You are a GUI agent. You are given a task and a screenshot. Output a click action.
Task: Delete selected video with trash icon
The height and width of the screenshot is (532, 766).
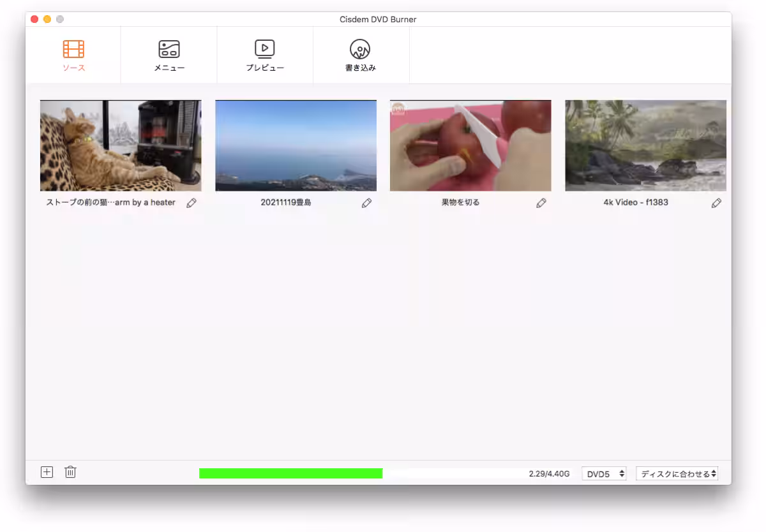tap(70, 472)
